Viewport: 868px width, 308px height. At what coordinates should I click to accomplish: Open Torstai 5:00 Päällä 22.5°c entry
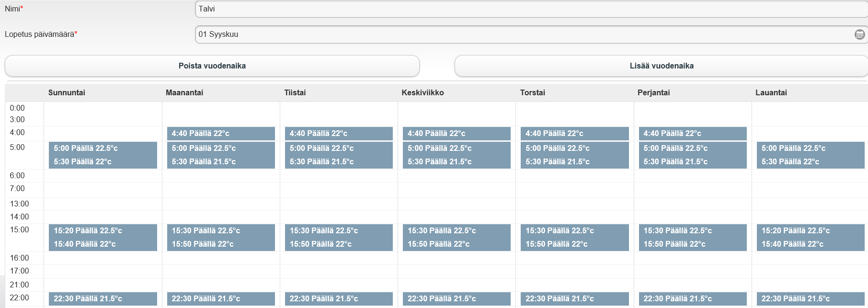(x=574, y=148)
